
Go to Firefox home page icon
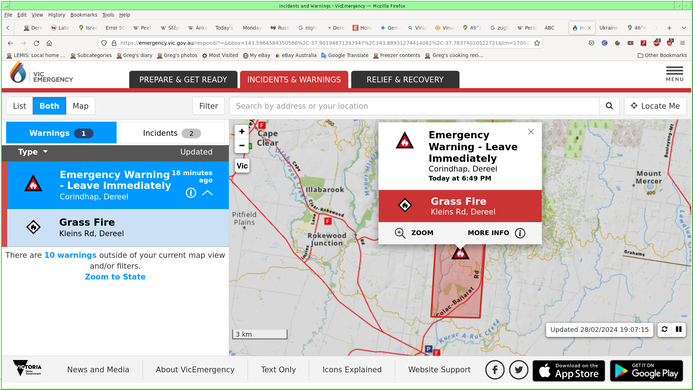pos(49,43)
